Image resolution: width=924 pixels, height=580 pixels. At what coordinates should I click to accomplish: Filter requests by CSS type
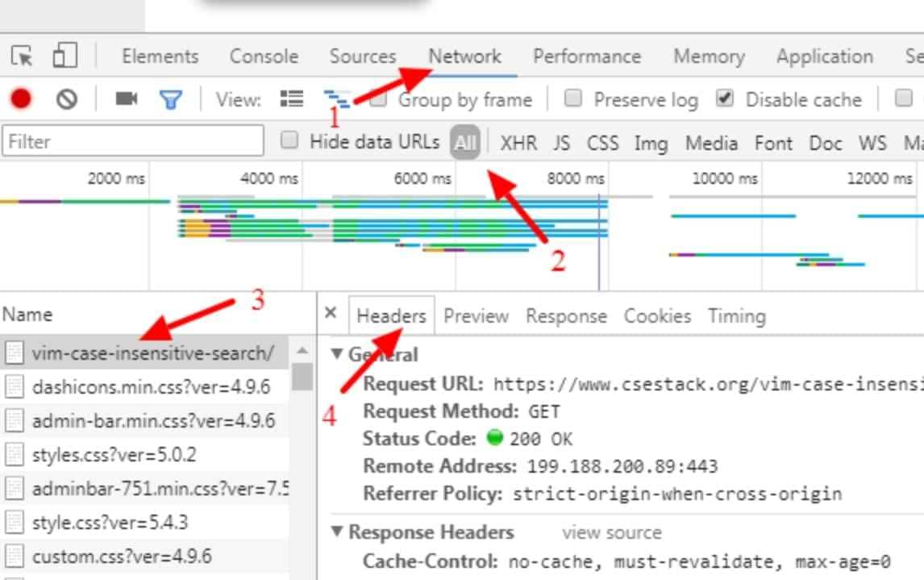(603, 143)
